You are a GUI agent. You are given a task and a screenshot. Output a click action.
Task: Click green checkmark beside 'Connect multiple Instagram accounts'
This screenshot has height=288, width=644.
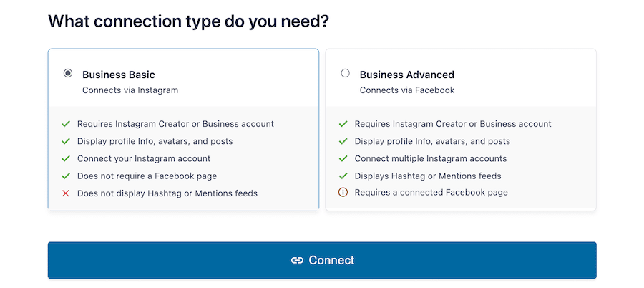(x=343, y=158)
